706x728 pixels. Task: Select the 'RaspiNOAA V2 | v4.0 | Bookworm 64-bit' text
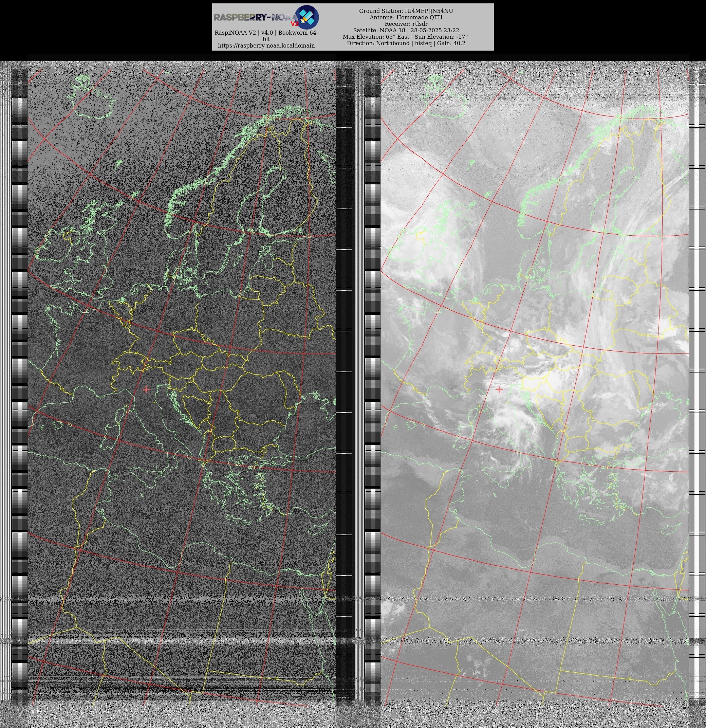coord(266,36)
